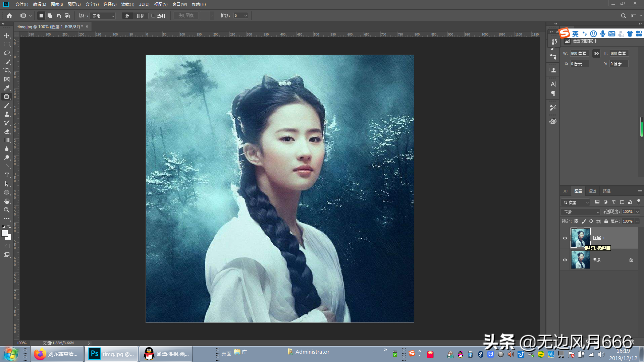Select the Move tool
The height and width of the screenshot is (362, 644).
click(x=7, y=36)
